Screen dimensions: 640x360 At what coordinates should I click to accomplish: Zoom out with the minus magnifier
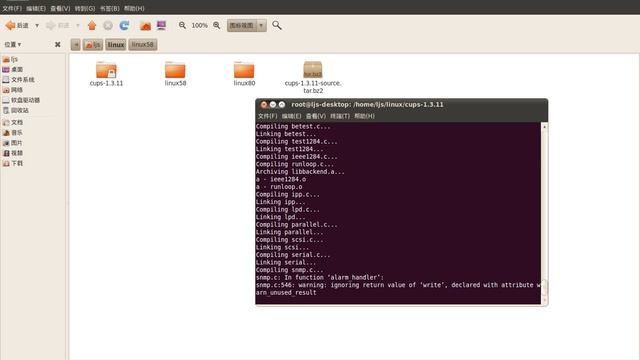[182, 25]
